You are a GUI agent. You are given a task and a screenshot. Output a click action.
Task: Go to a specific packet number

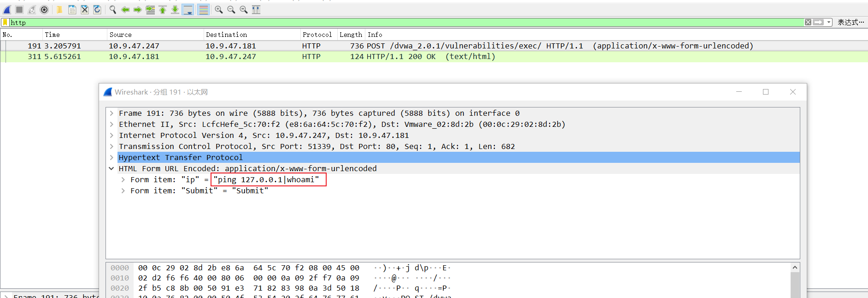(x=150, y=10)
